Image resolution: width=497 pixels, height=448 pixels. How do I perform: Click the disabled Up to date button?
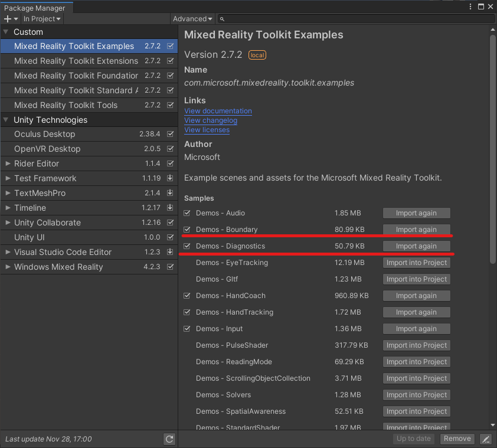[414, 439]
